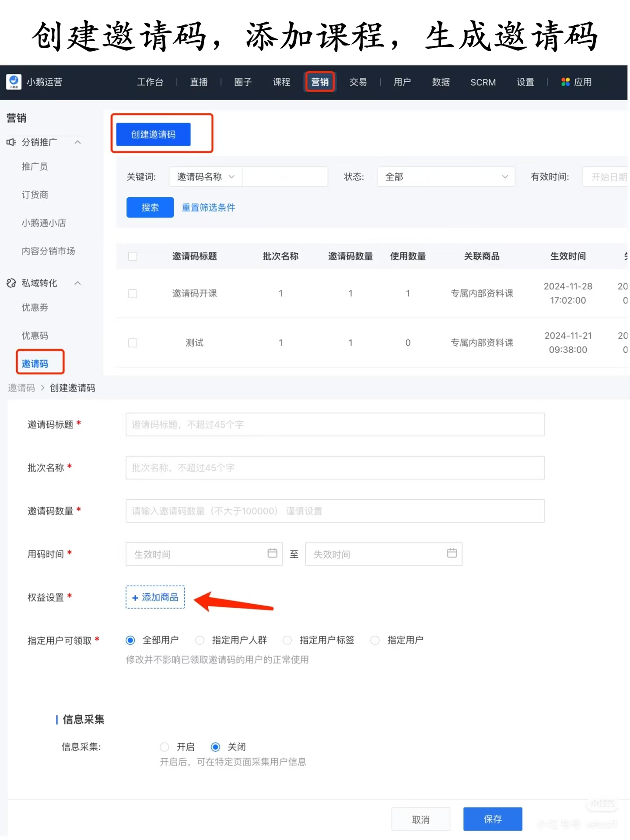Open the 课程 top menu
The height and width of the screenshot is (840, 630).
281,82
